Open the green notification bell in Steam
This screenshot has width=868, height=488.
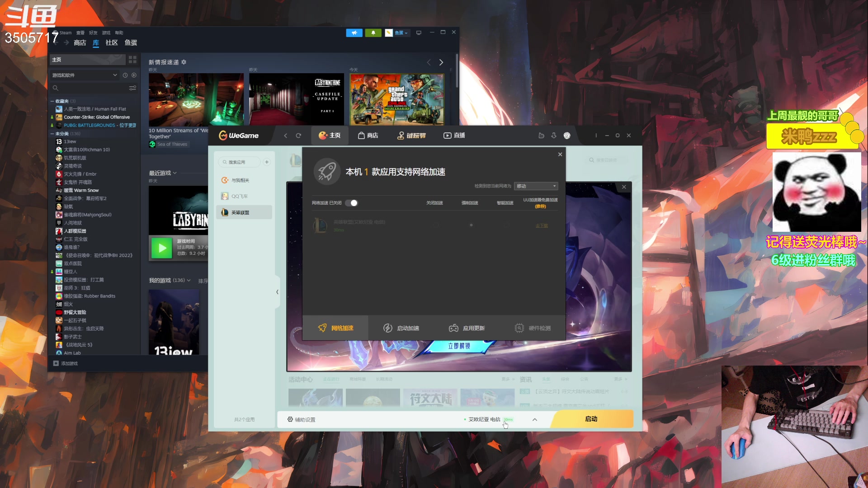point(373,33)
